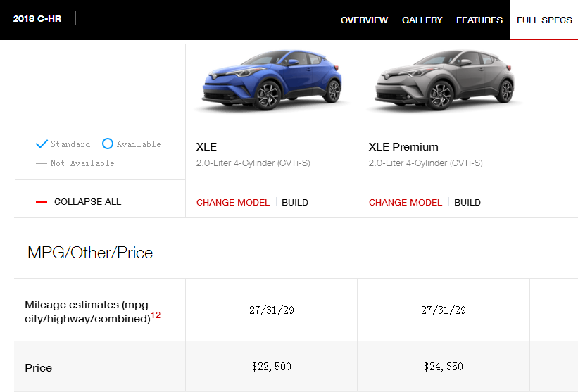
Task: Click the Price row label
Action: tap(38, 367)
